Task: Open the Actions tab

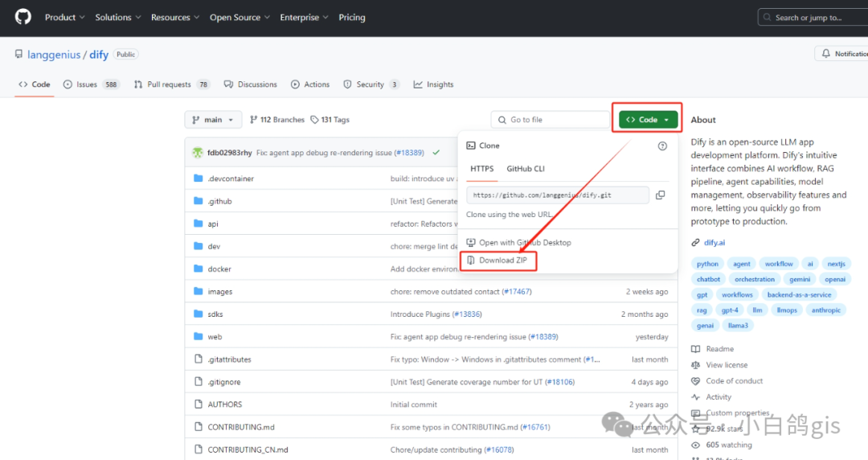Action: pos(310,84)
